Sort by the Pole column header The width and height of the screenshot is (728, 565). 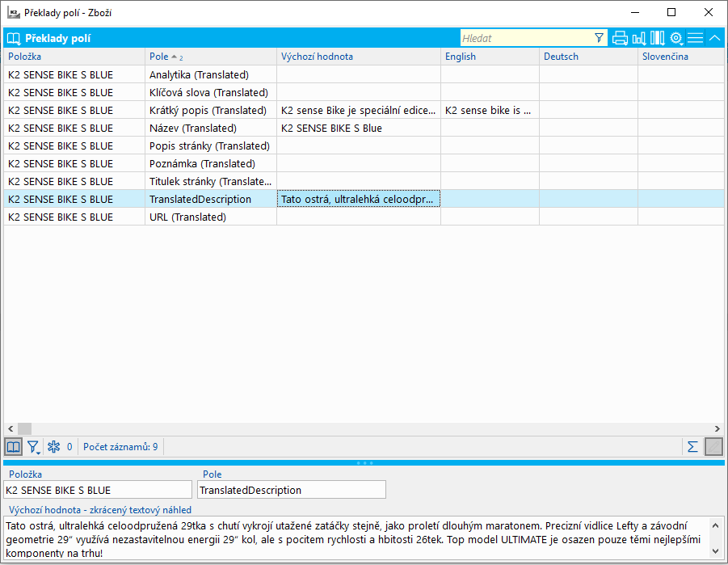pos(211,57)
